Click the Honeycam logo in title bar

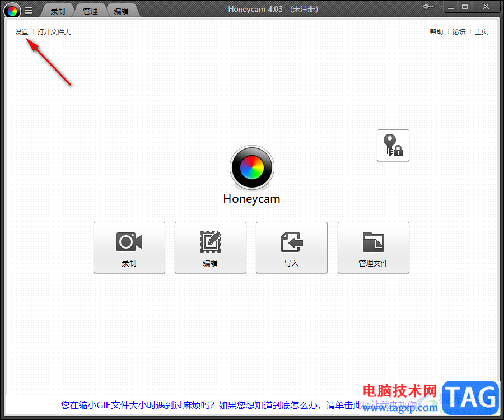pos(12,11)
